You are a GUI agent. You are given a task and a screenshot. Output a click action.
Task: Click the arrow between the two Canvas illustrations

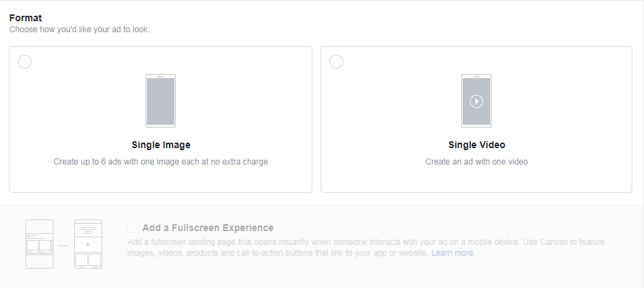[x=63, y=245]
